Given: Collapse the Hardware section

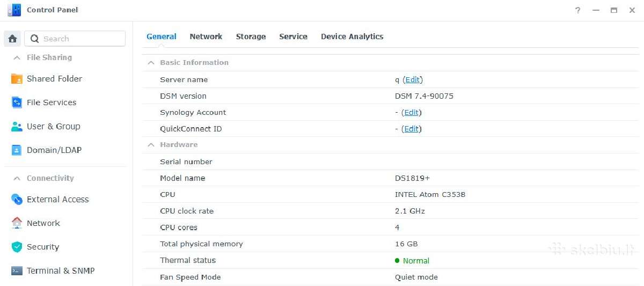Looking at the screenshot, I should pos(151,145).
